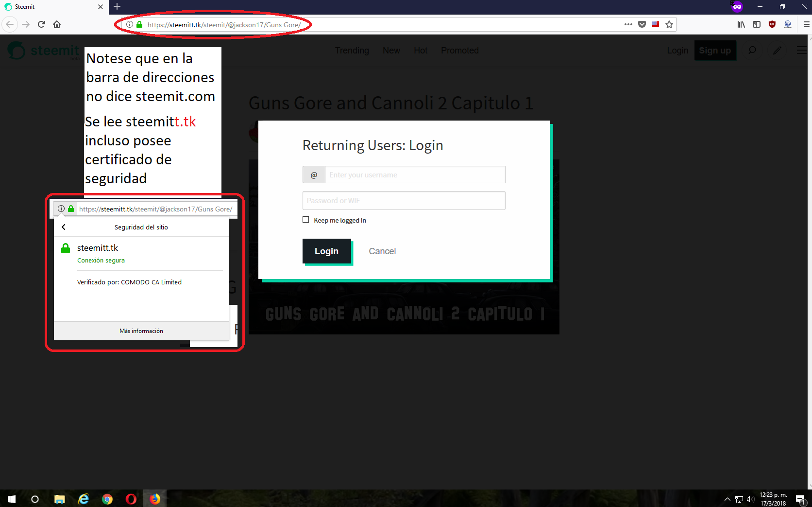Bookmark this page with the star
This screenshot has height=507, width=812.
[x=669, y=24]
